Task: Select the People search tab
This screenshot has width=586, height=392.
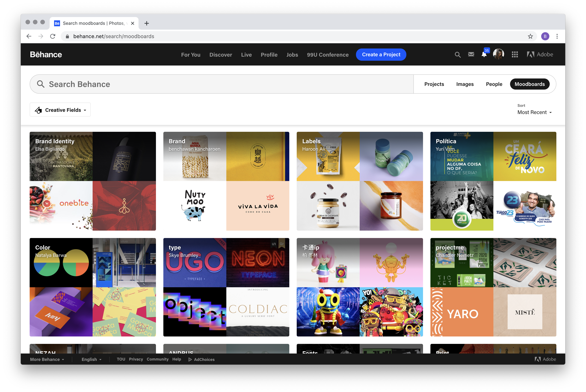Action: tap(494, 84)
